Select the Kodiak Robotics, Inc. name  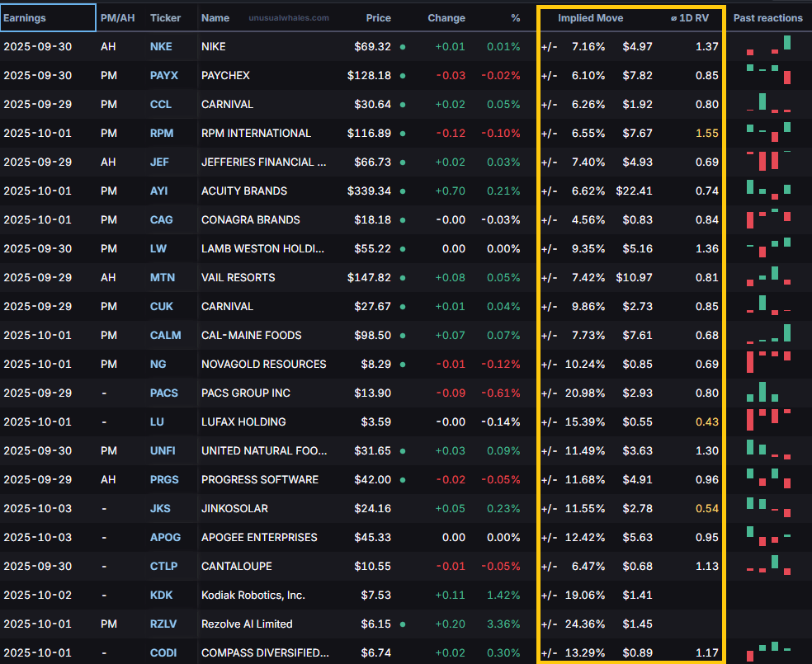pos(253,596)
